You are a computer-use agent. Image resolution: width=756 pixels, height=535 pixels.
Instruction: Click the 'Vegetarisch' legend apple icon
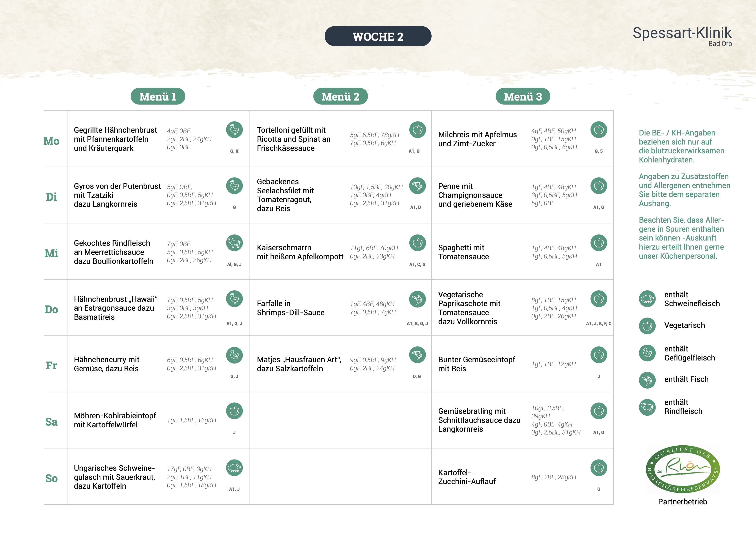[647, 326]
